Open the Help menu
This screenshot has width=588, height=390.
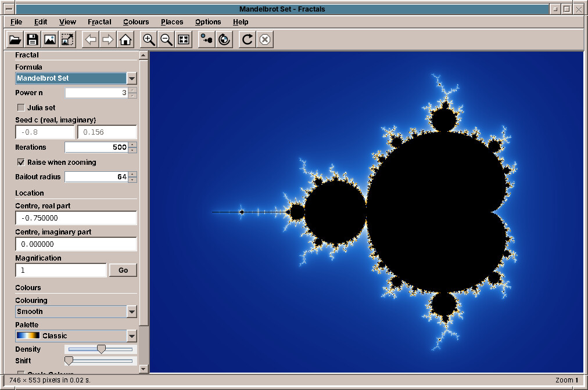click(241, 21)
